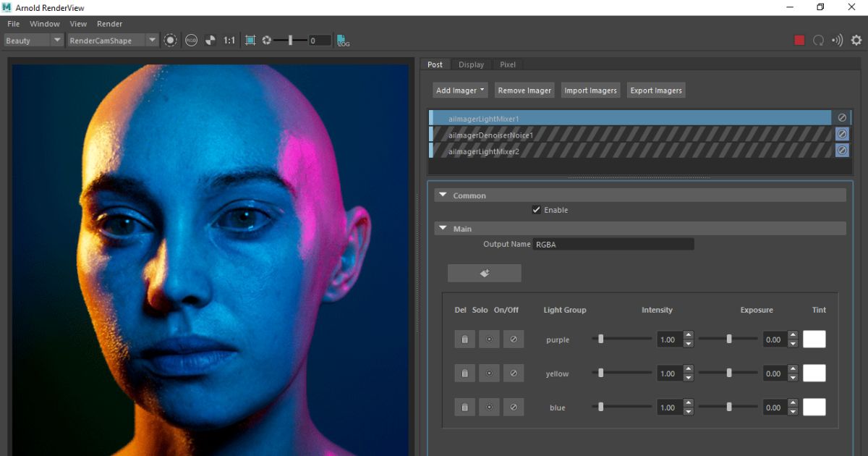The height and width of the screenshot is (456, 868).
Task: Delete the purple light group
Action: (464, 339)
